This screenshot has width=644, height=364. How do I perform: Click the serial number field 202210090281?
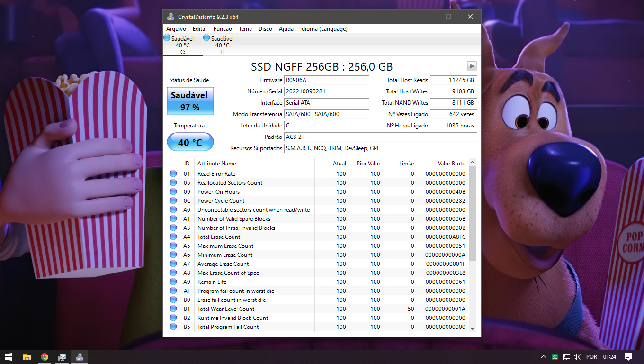click(x=326, y=91)
